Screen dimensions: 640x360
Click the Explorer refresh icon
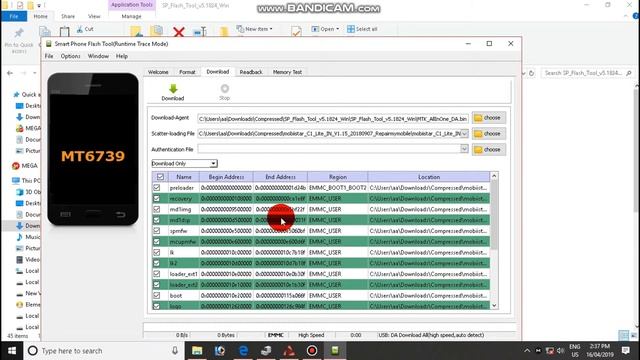531,73
